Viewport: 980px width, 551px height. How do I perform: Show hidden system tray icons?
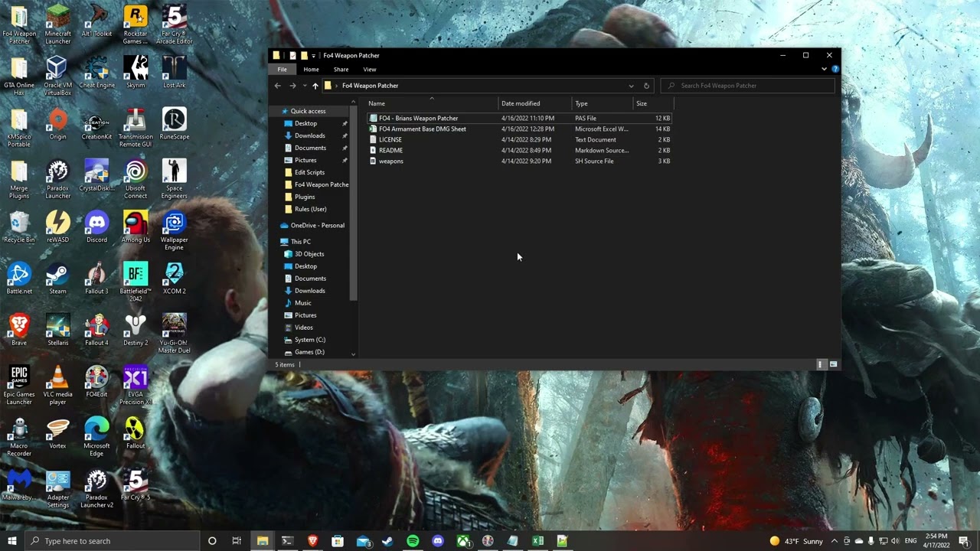[835, 541]
